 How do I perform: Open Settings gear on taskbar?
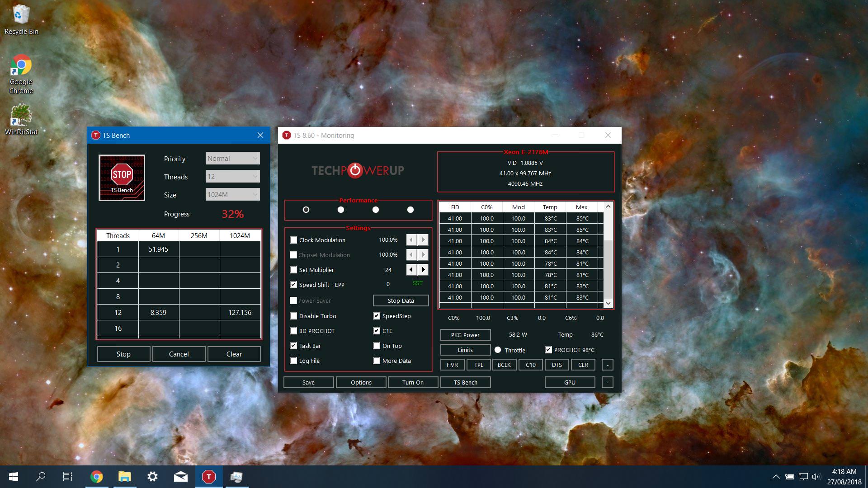pyautogui.click(x=152, y=477)
